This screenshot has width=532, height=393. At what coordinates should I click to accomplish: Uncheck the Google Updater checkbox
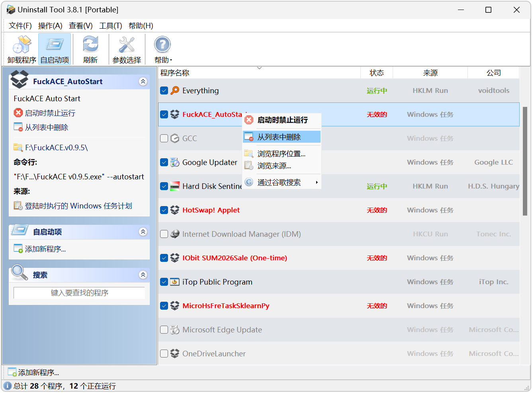(x=164, y=162)
